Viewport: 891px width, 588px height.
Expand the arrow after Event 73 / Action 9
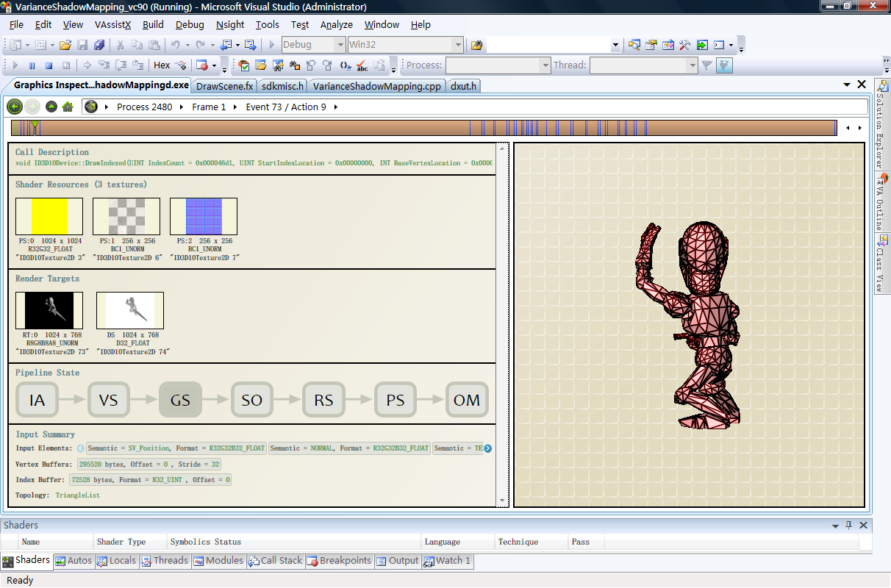point(335,107)
